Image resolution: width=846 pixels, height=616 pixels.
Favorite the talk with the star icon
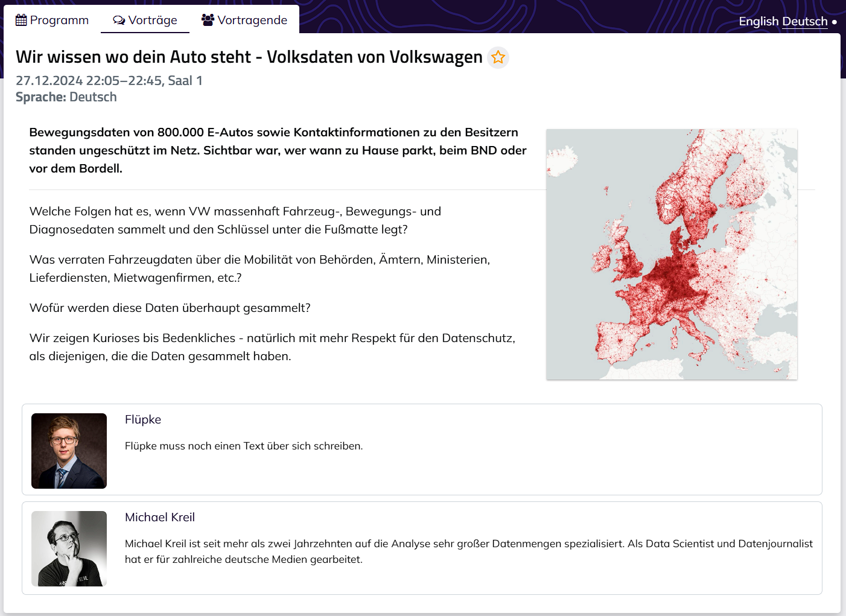498,57
